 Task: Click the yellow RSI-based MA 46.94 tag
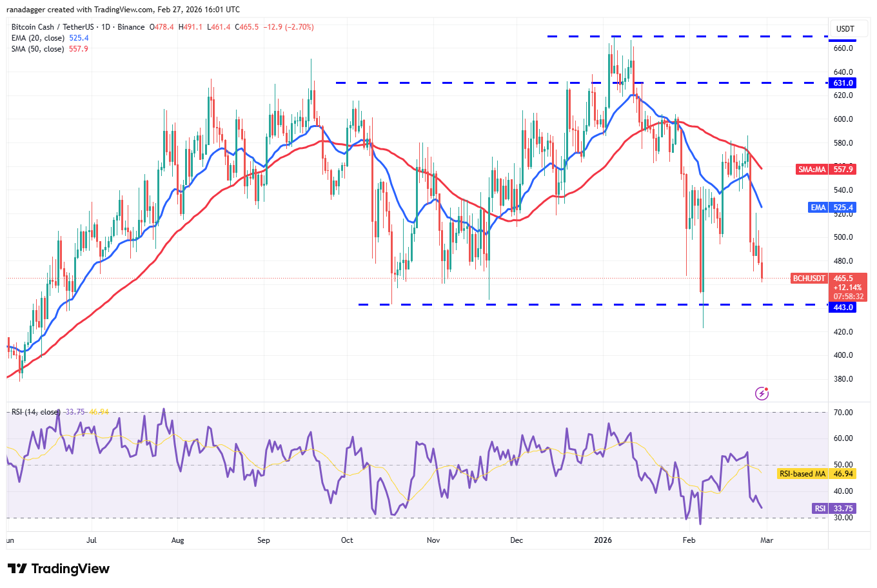click(802, 474)
